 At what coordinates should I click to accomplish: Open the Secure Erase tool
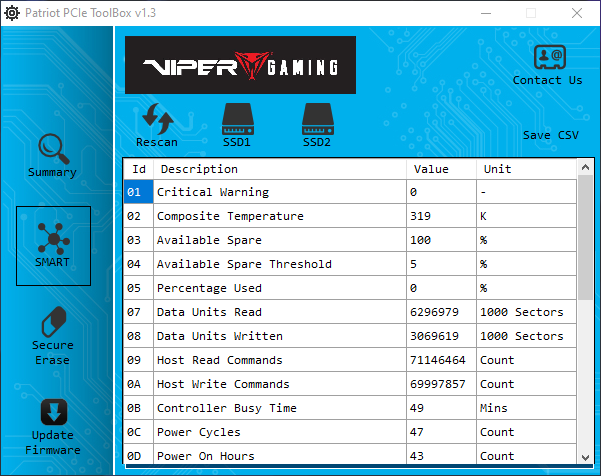tap(52, 325)
